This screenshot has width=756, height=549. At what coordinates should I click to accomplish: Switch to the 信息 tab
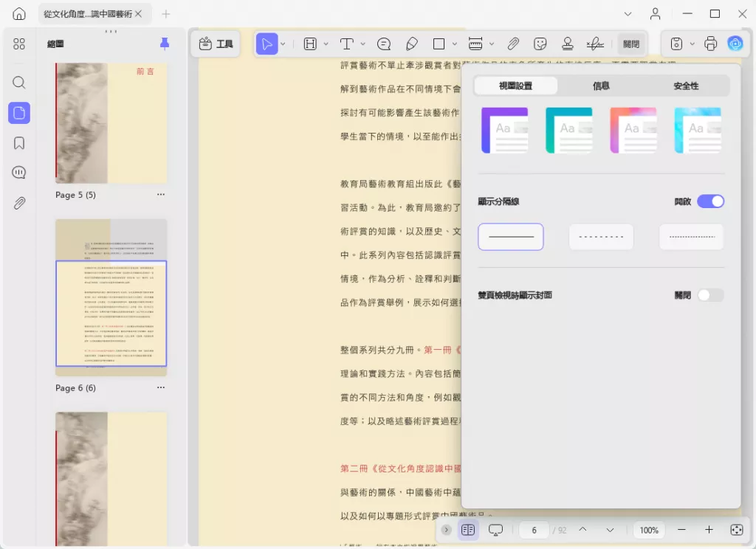click(601, 86)
